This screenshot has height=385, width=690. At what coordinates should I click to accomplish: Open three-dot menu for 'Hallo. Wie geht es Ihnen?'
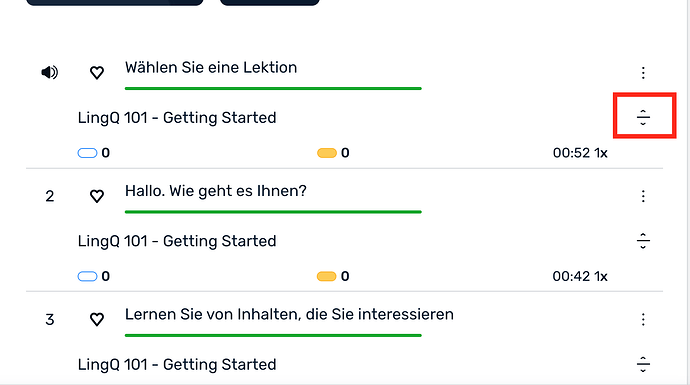(x=643, y=196)
